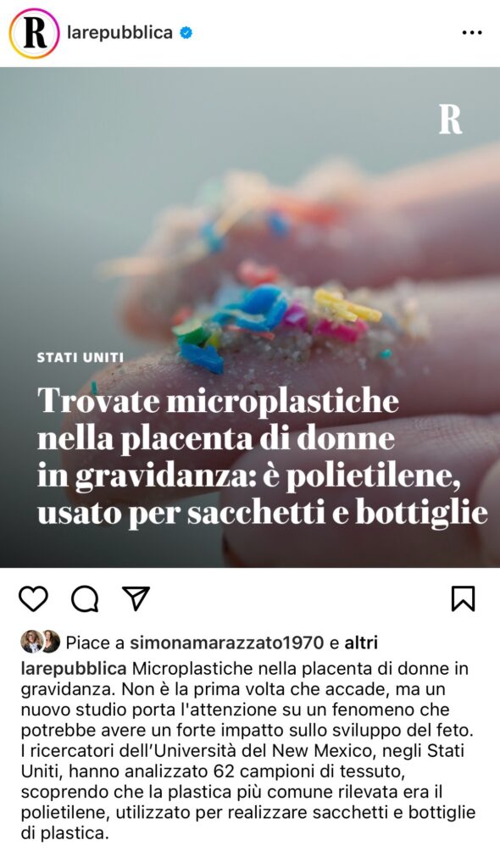Open the first liker's small avatar
500x868 pixels.
[x=31, y=642]
